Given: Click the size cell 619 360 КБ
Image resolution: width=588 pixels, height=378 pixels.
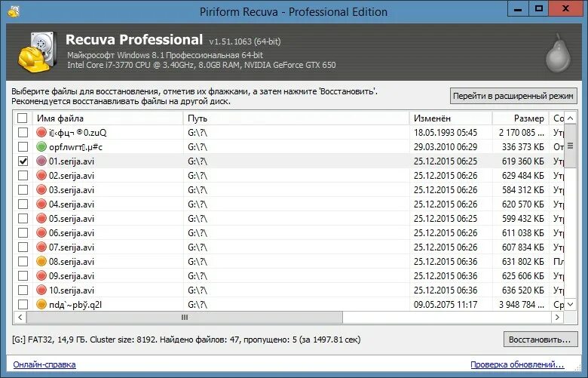Looking at the screenshot, I should coord(522,161).
